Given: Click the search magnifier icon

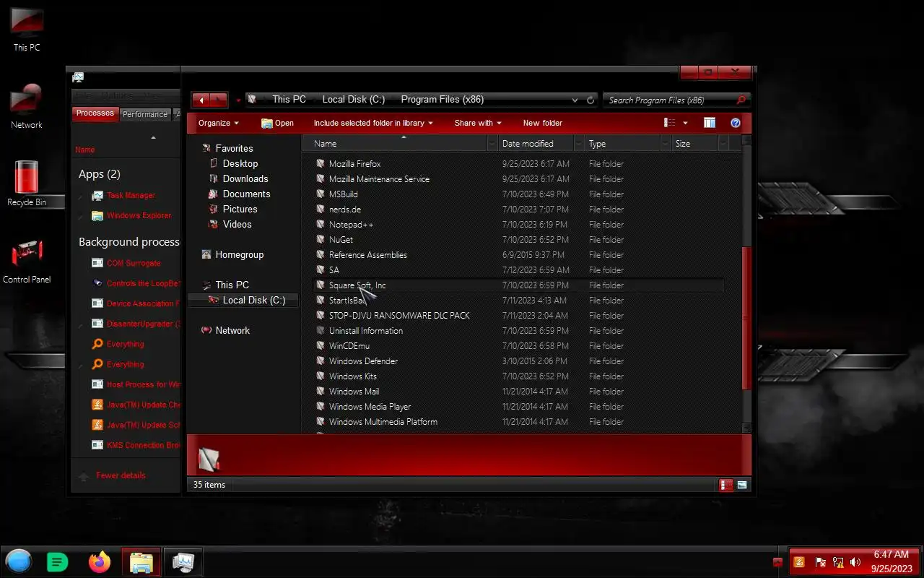Looking at the screenshot, I should click(x=741, y=100).
